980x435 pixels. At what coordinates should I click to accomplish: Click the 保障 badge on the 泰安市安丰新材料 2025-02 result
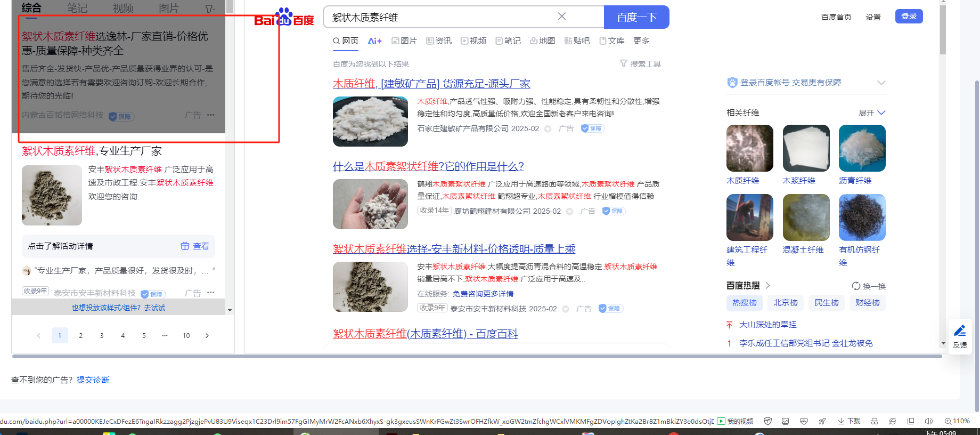point(610,309)
